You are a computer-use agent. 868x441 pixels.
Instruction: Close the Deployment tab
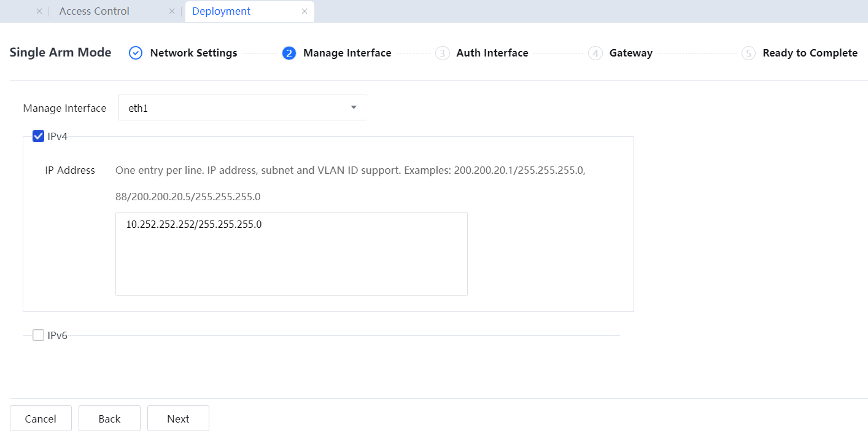click(304, 12)
